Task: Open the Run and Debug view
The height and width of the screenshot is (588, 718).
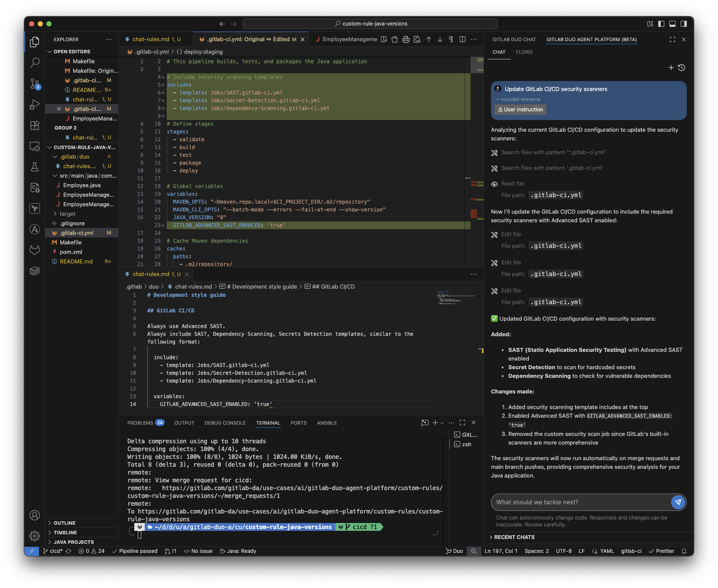Action: [x=35, y=104]
